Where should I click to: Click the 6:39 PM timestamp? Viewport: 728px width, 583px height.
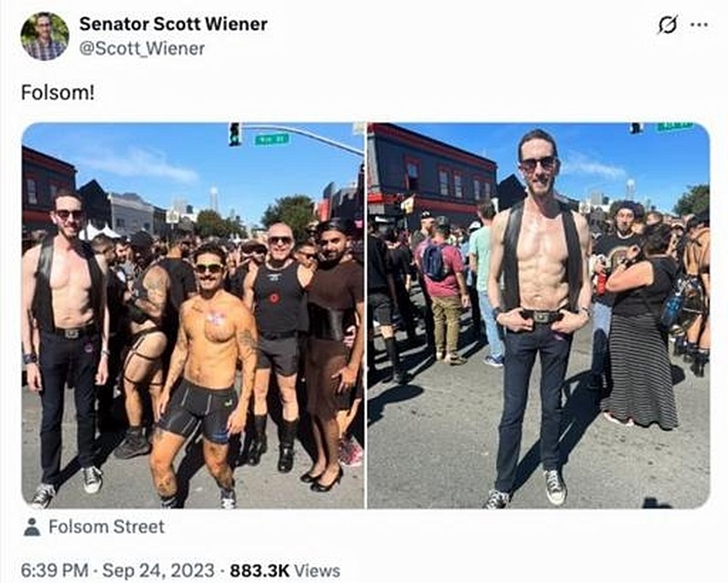[55, 571]
